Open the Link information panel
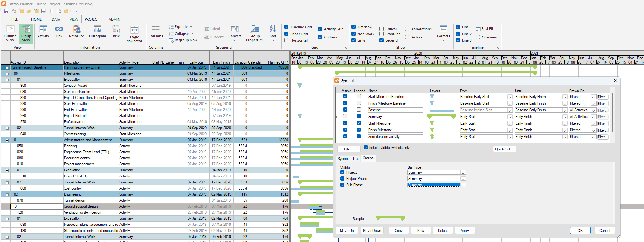Image resolution: width=644 pixels, height=242 pixels. (59, 32)
